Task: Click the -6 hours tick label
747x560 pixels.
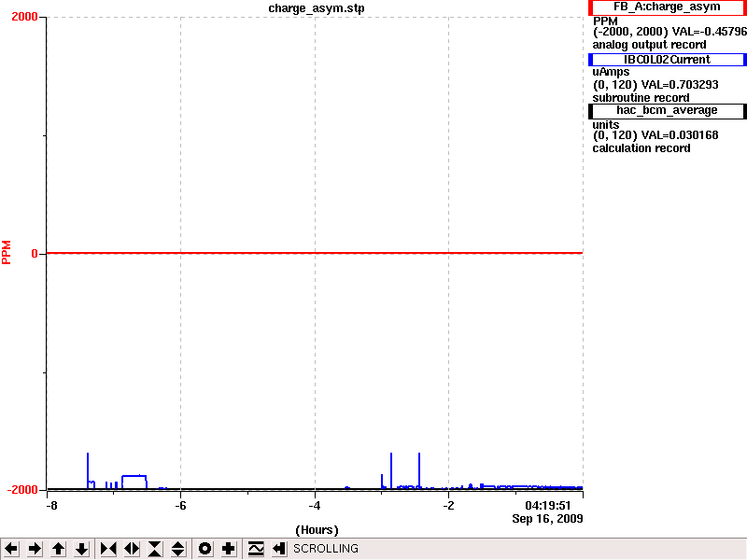Action: tap(180, 506)
